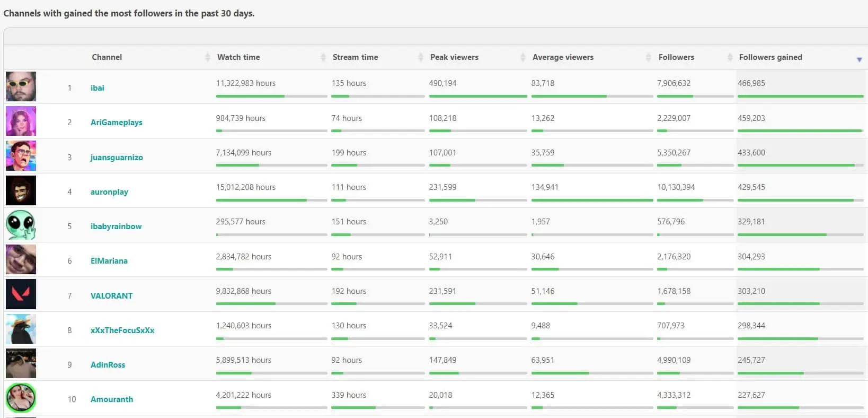This screenshot has width=868, height=418.
Task: Select VALORANT peak viewers 231,591
Action: pos(442,291)
